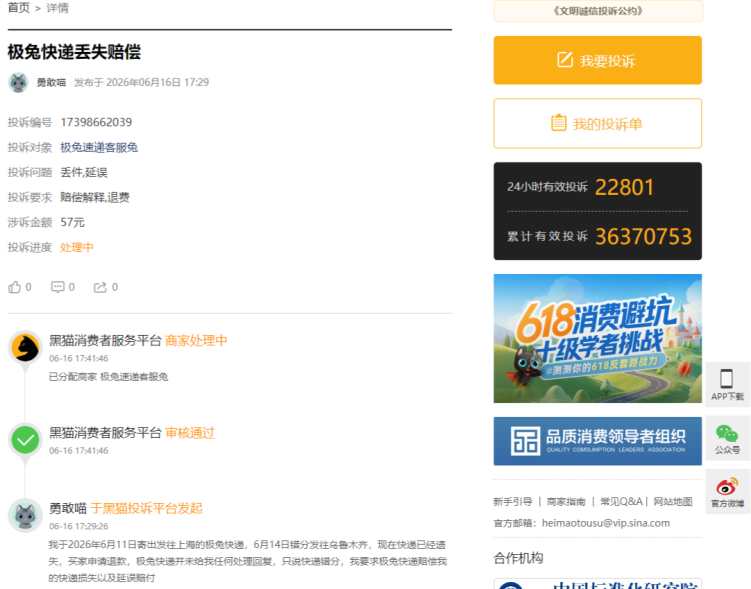The image size is (751, 589).
Task: Click the heimaotousu@vip.sina.com email
Action: tap(606, 523)
